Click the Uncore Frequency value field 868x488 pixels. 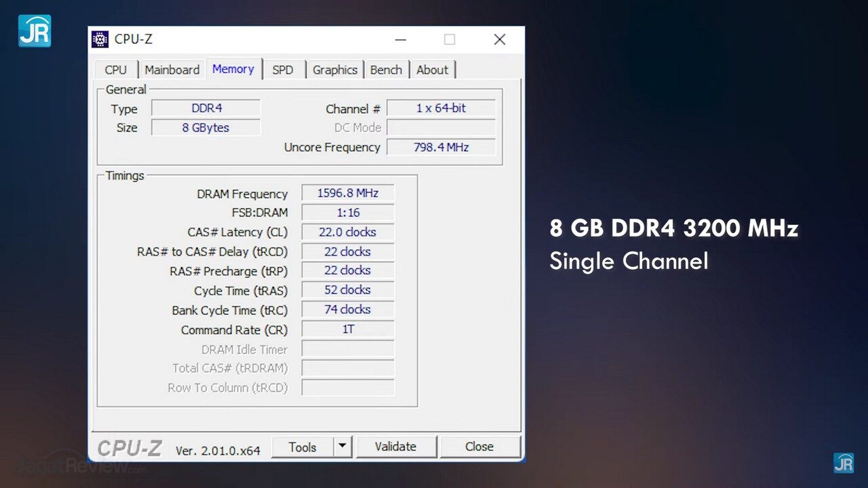pyautogui.click(x=441, y=147)
